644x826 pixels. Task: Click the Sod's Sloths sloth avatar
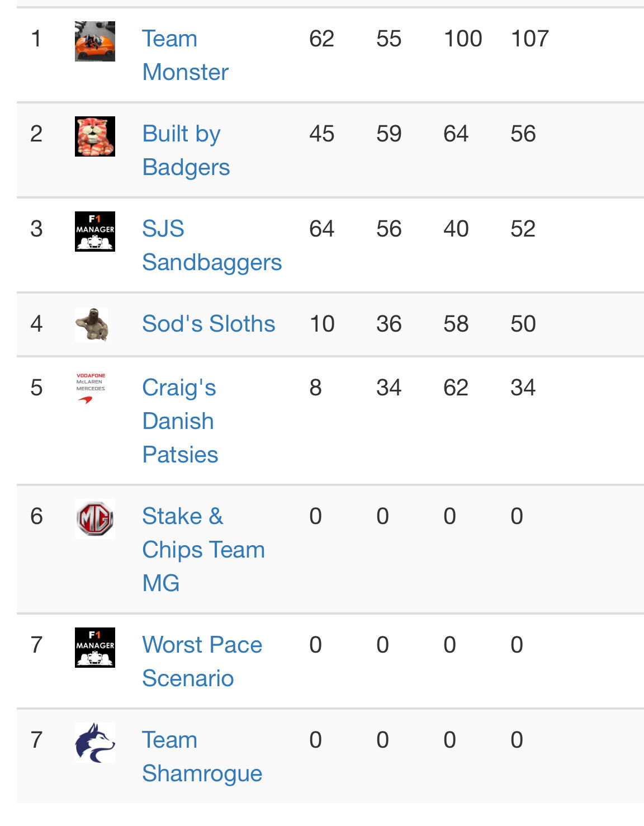click(92, 324)
